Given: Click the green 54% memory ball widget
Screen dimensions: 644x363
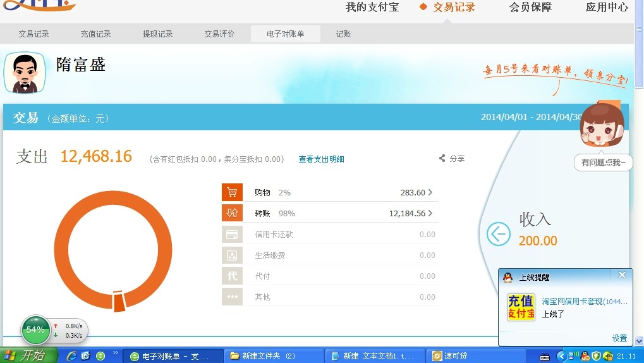Looking at the screenshot, I should coord(35,329).
